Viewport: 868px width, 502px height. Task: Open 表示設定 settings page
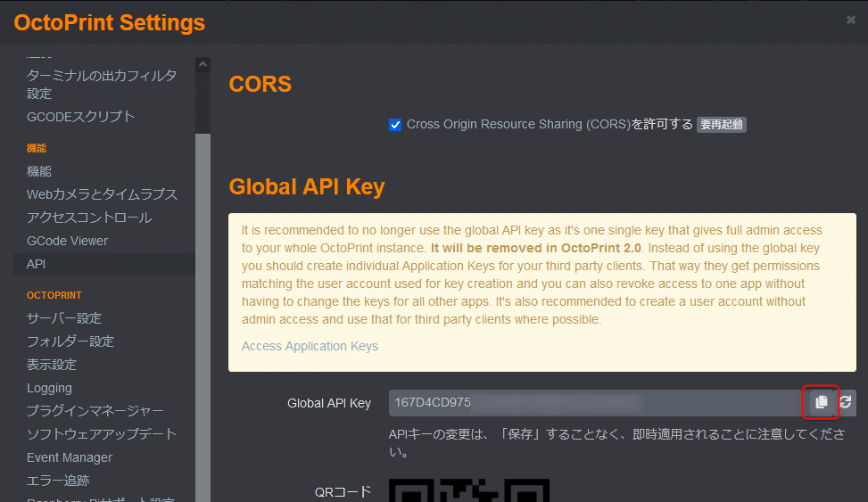52,365
